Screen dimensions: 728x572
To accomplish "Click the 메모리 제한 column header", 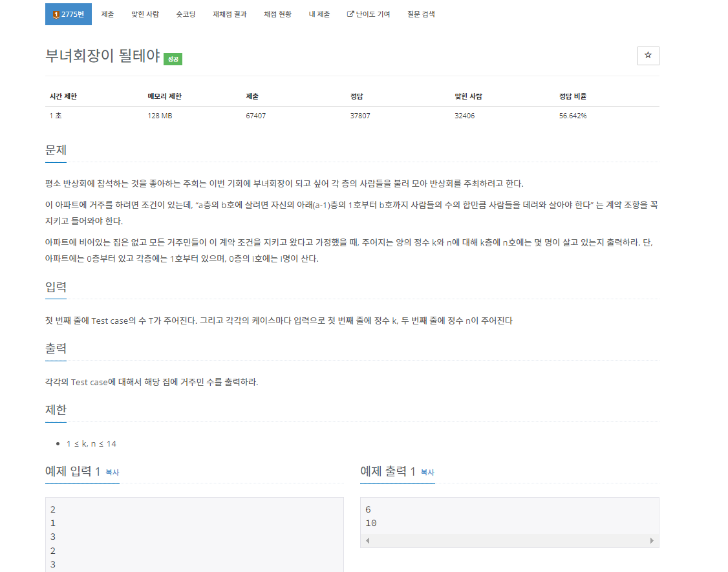I will (164, 96).
